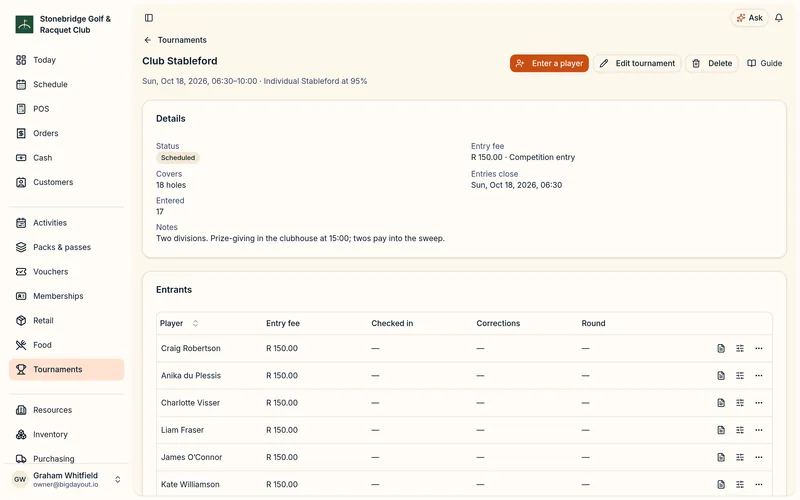This screenshot has width=800, height=500.
Task: Open more options for James O'Connor
Action: pyautogui.click(x=759, y=457)
